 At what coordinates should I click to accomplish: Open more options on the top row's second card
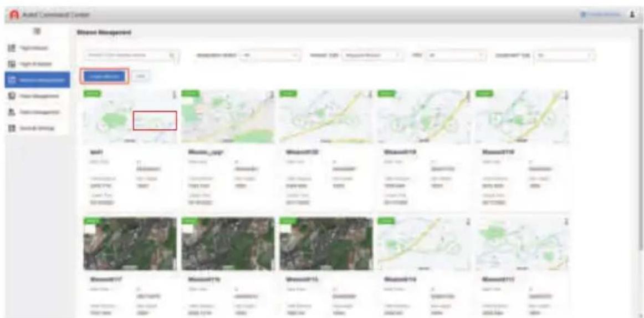point(272,94)
